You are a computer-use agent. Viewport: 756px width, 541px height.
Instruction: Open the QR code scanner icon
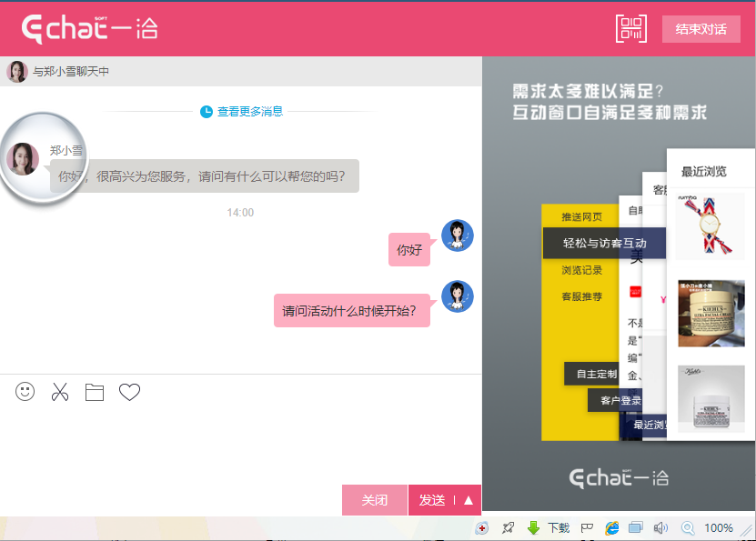(x=630, y=28)
